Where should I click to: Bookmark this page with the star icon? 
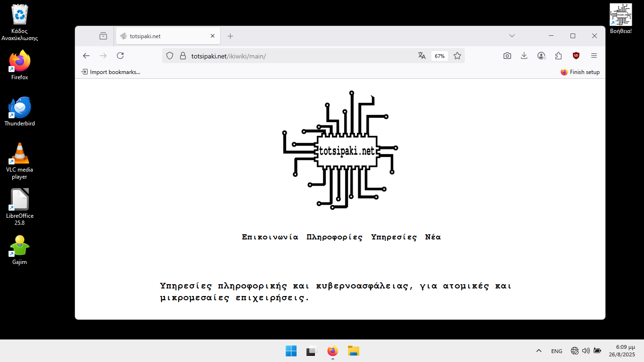tap(457, 56)
